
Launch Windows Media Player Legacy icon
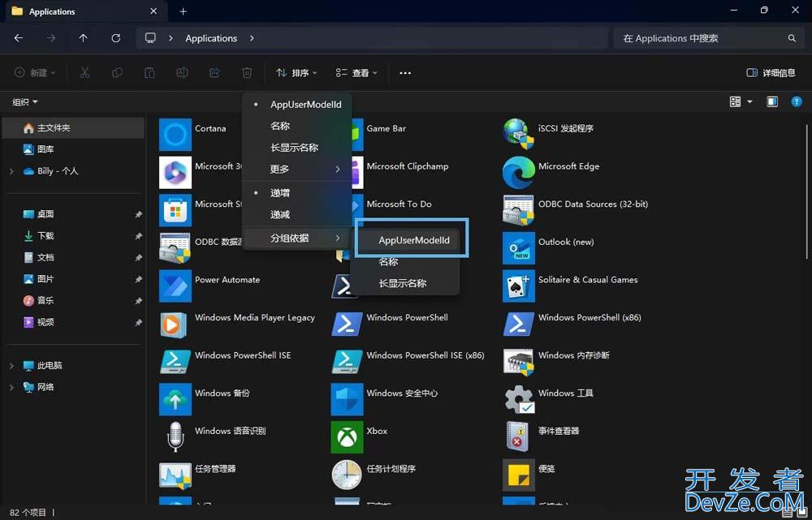point(175,324)
